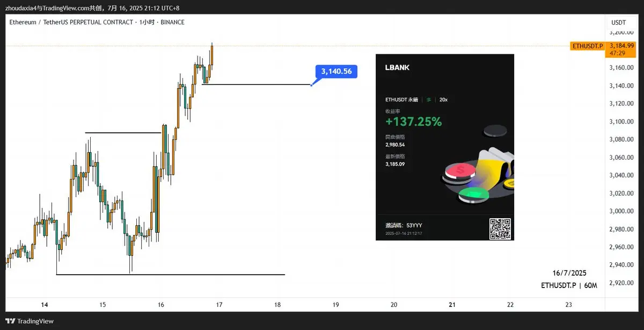Viewport: 644px width, 330px height.
Task: Click the ETHUSDT.P | 60M text label
Action: (569, 285)
